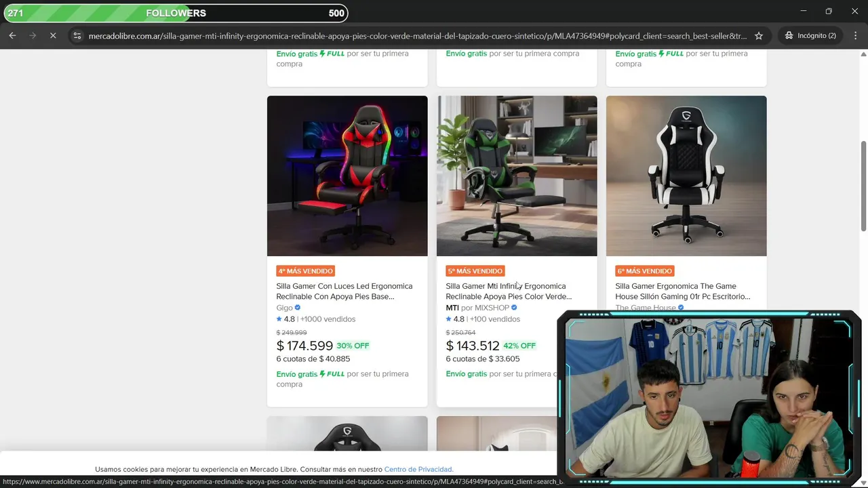Open Silla Gamer Mti Infinity Ergonomica title
Image resolution: width=868 pixels, height=488 pixels.
coord(509,291)
